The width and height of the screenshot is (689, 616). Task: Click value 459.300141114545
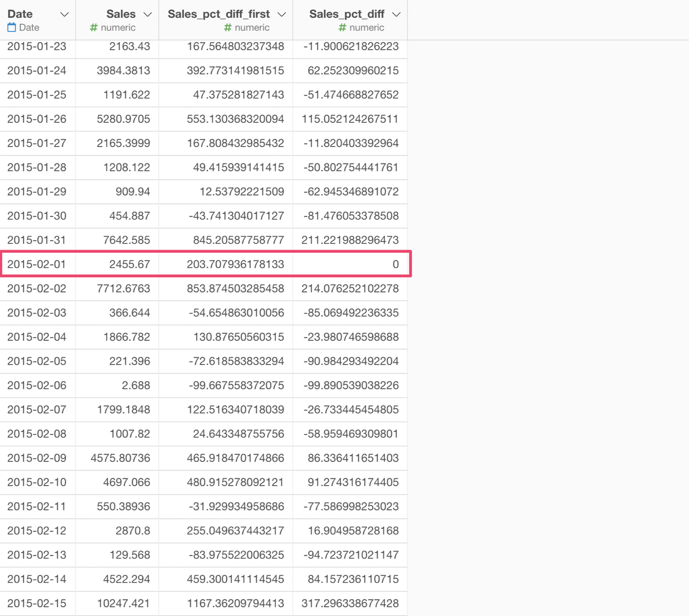(x=235, y=579)
